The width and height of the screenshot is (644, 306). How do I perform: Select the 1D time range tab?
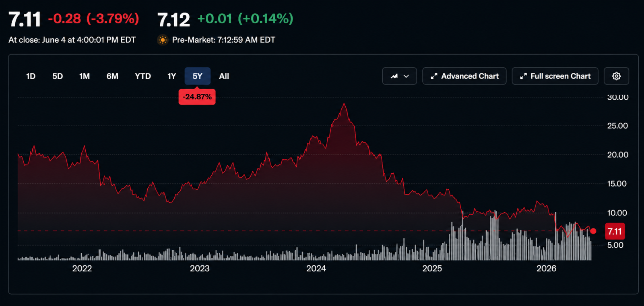(31, 76)
